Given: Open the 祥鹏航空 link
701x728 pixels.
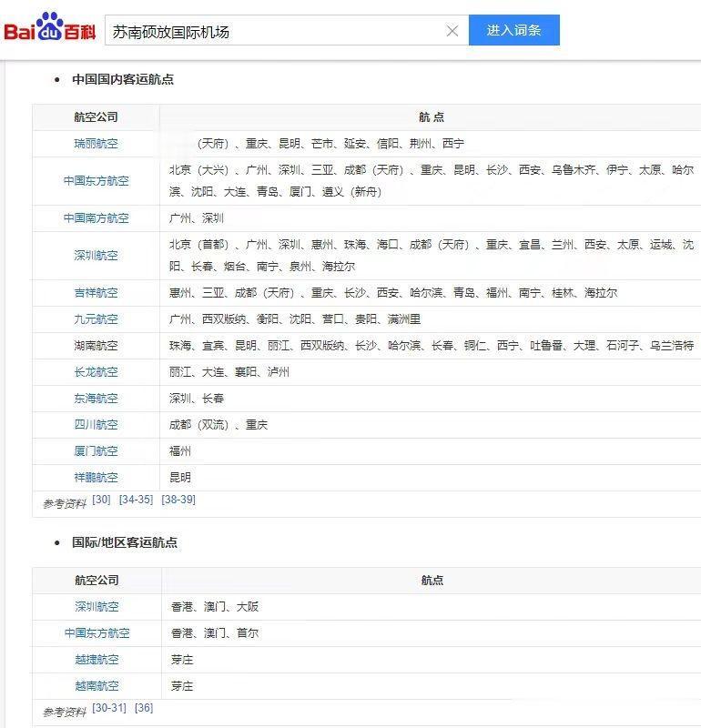Looking at the screenshot, I should coord(97,478).
